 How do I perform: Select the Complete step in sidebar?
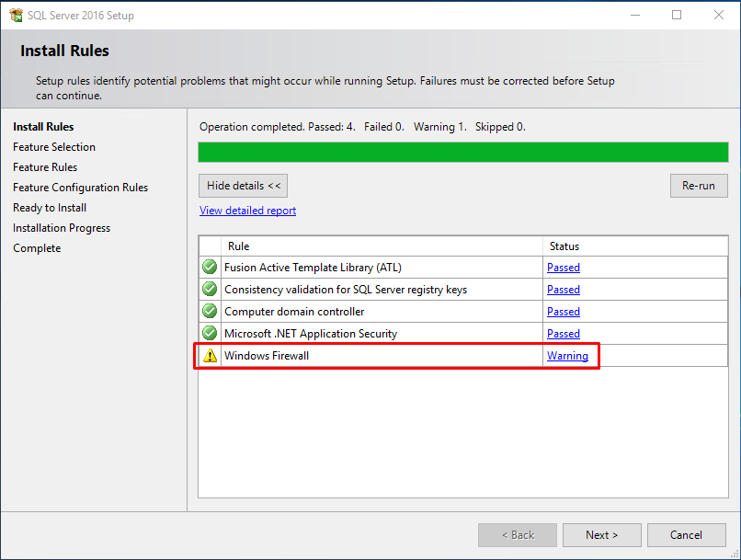pos(37,248)
